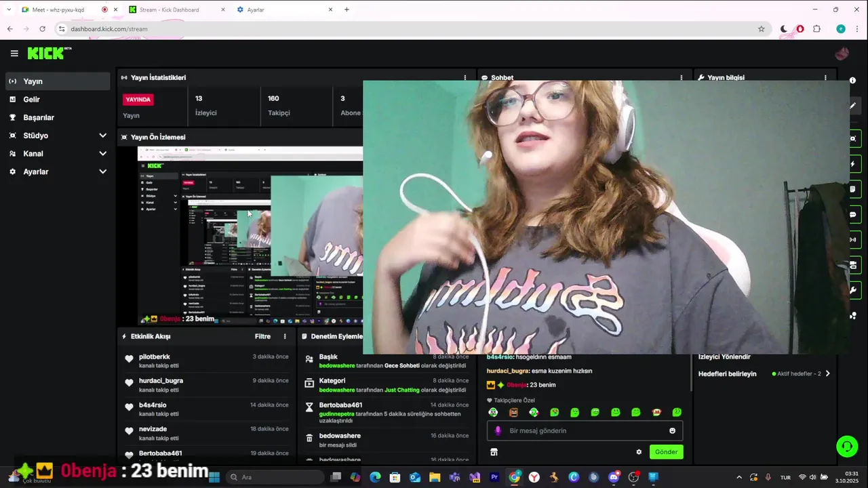Expand the Stüdyo sidebar section
The image size is (868, 488).
(58, 136)
